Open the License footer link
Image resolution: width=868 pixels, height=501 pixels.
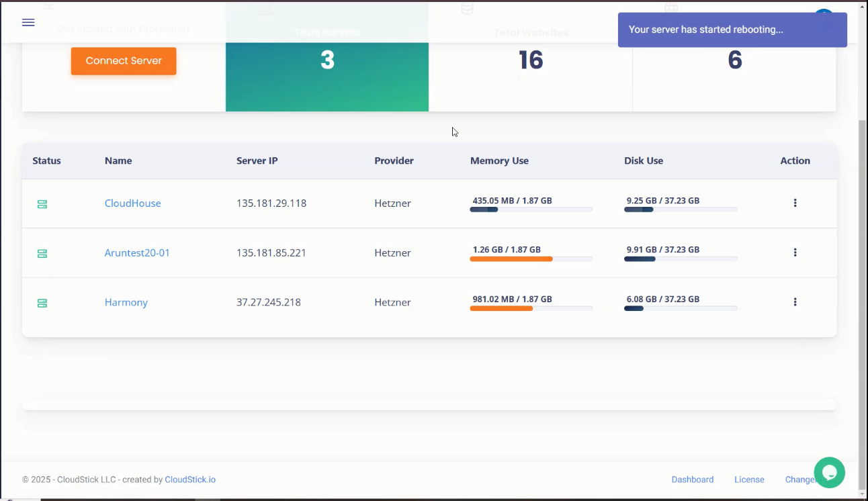point(749,480)
